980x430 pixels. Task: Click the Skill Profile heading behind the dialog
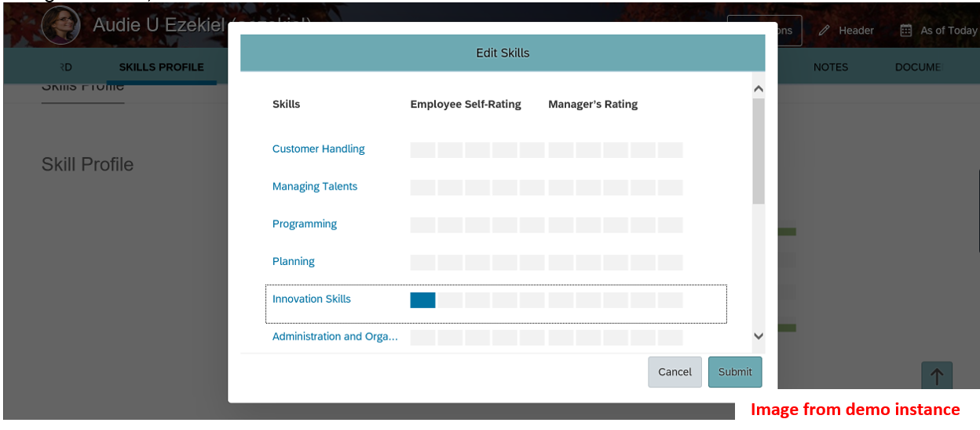click(87, 164)
